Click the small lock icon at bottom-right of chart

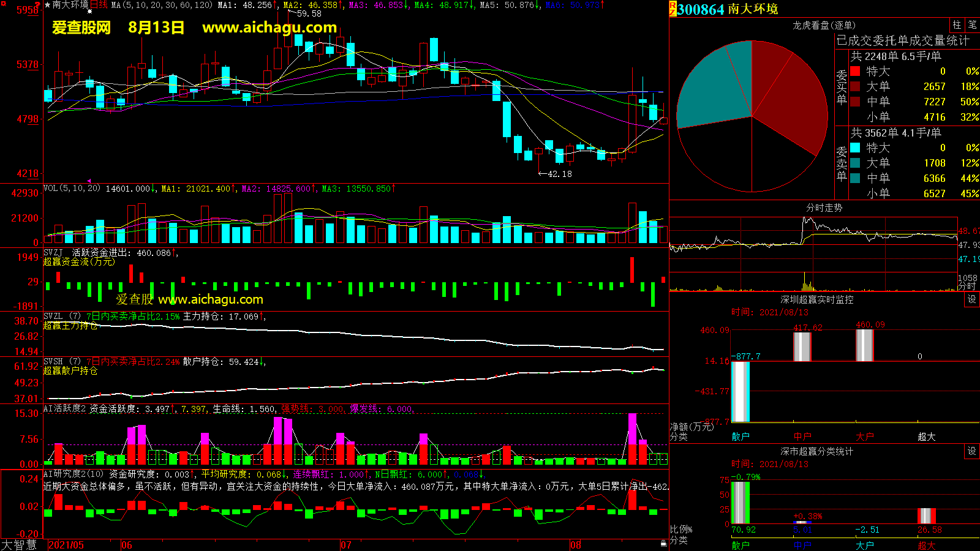pos(663,543)
